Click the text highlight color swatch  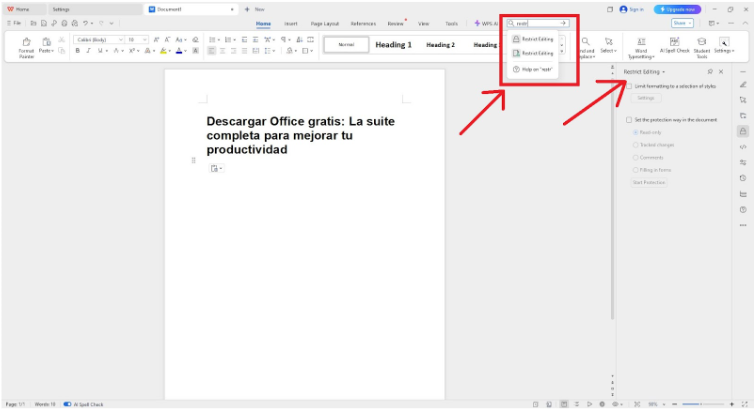tap(163, 51)
